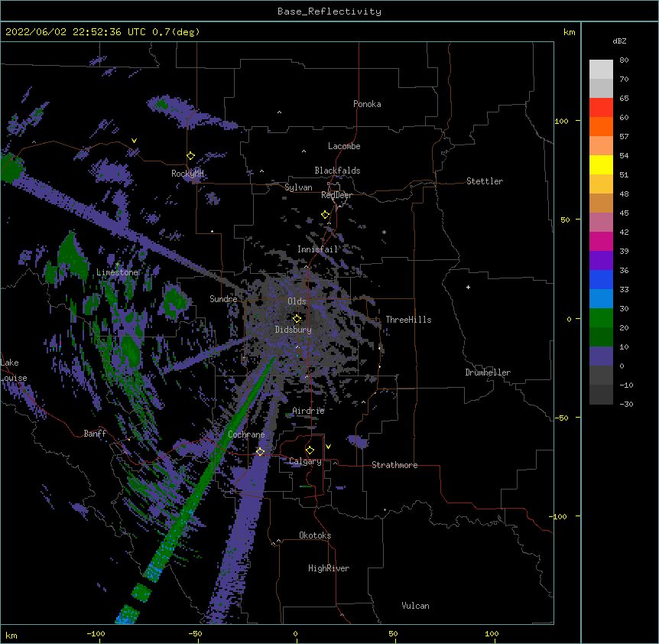
Task: Click the yellow diamond marker beside RockyMH
Action: pos(190,156)
